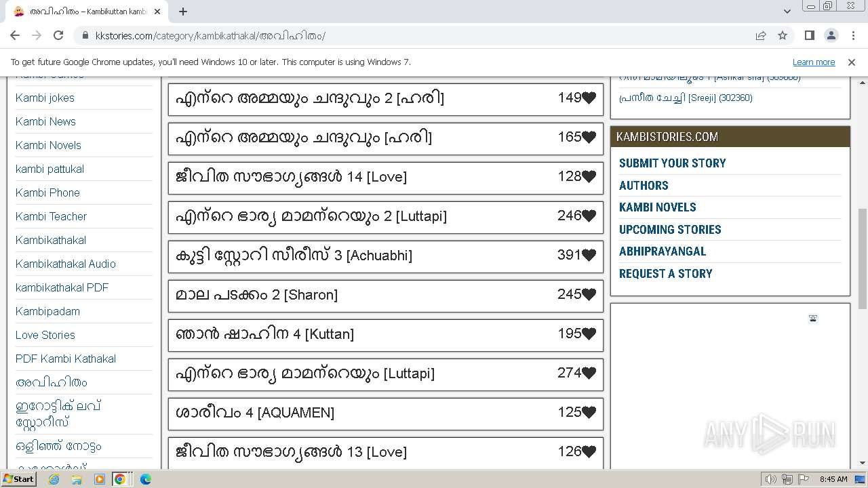Reload the current page
This screenshot has width=868, height=488.
point(58,35)
